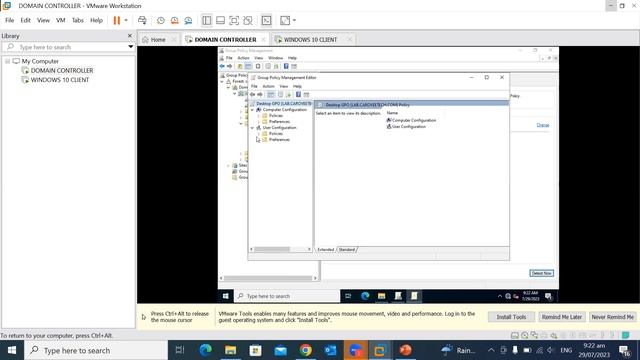Open VMware File menu
Screen dimensions: 640x360
9,20
